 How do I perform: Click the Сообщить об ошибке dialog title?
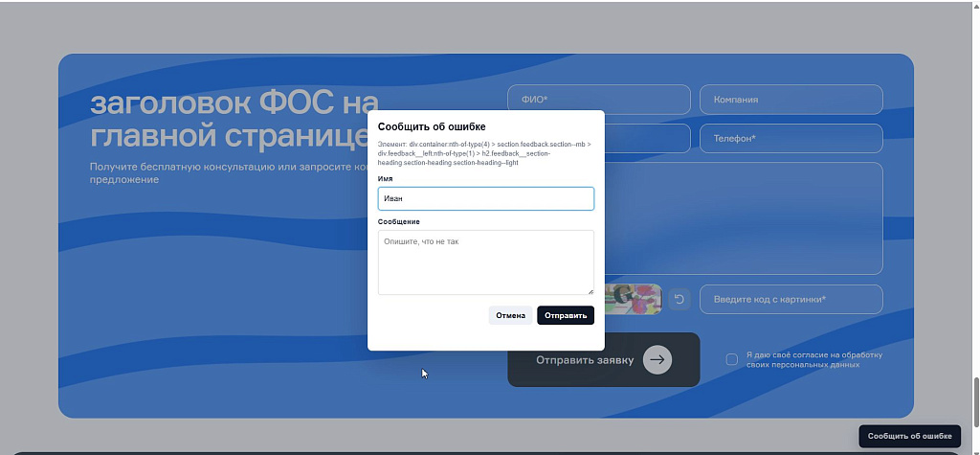[432, 127]
